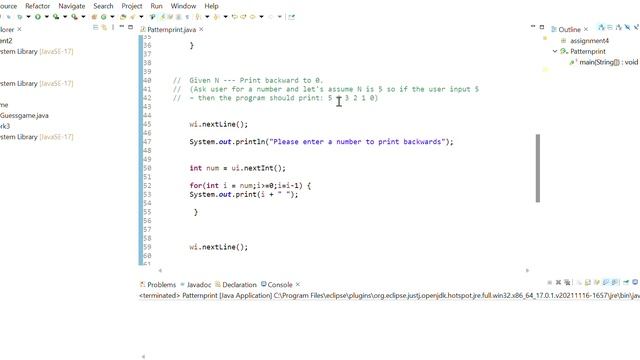The height and width of the screenshot is (360, 640).
Task: Click the Pin Editor toolbar icon
Action: (x=291, y=17)
